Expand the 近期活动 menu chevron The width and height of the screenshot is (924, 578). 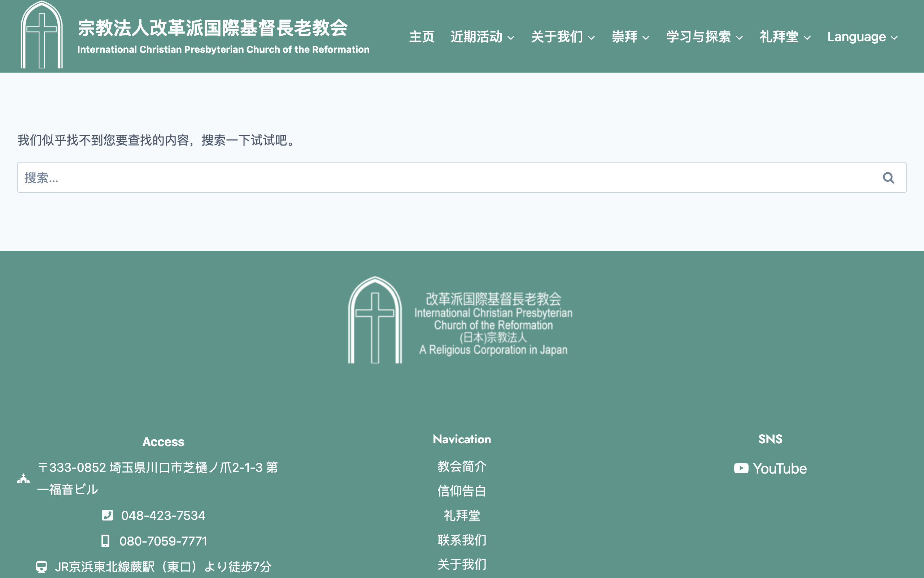point(511,38)
